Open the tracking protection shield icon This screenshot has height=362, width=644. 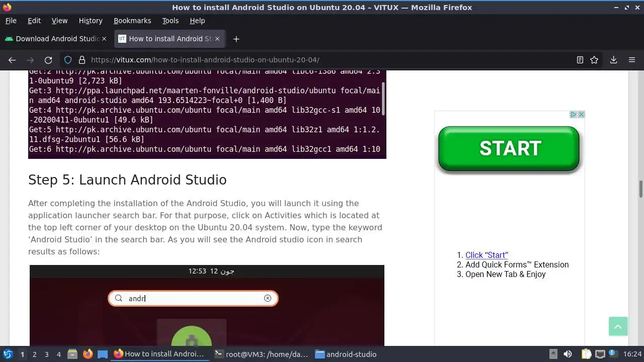68,60
